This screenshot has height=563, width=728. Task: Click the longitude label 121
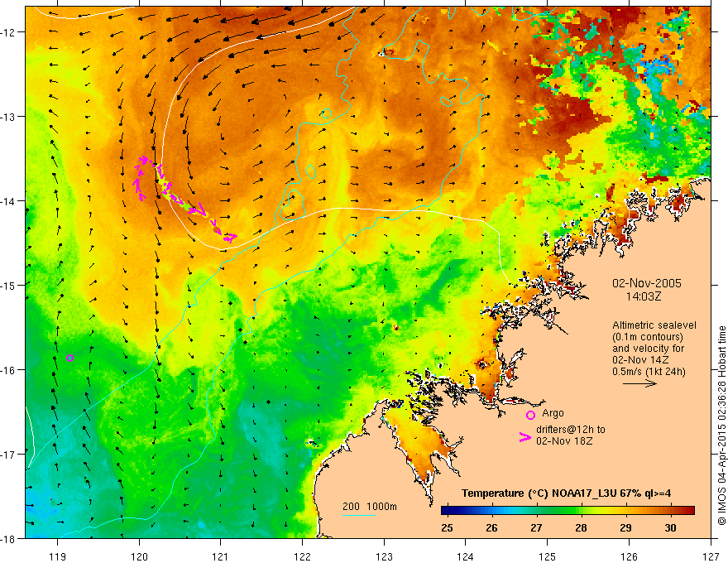(x=221, y=556)
